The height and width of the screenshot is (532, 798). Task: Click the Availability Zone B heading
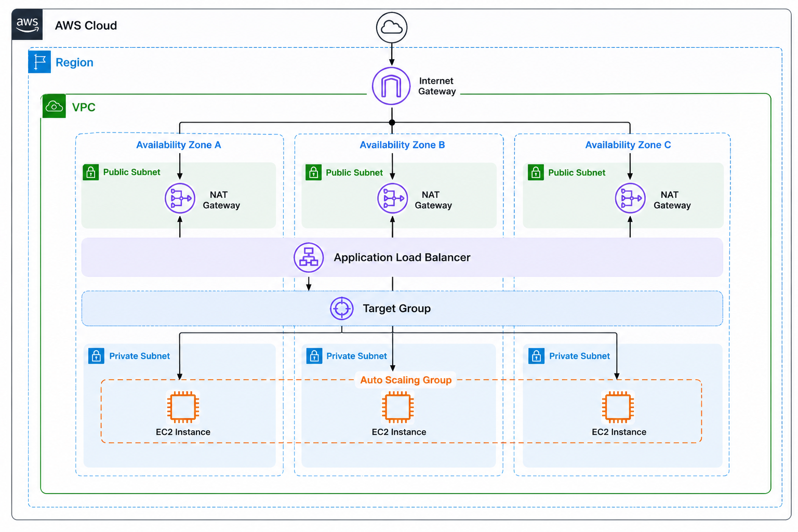coord(402,145)
